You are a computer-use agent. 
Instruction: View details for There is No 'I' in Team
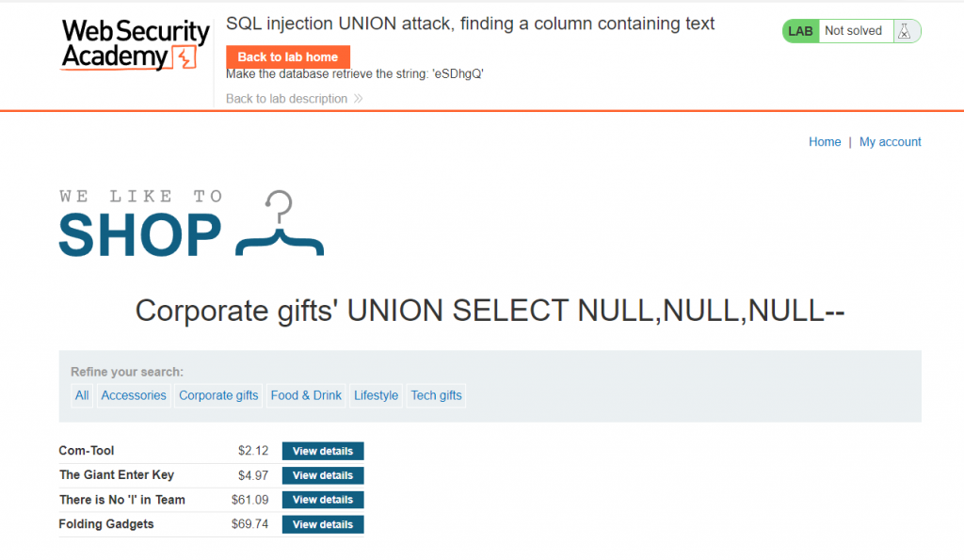(x=322, y=500)
